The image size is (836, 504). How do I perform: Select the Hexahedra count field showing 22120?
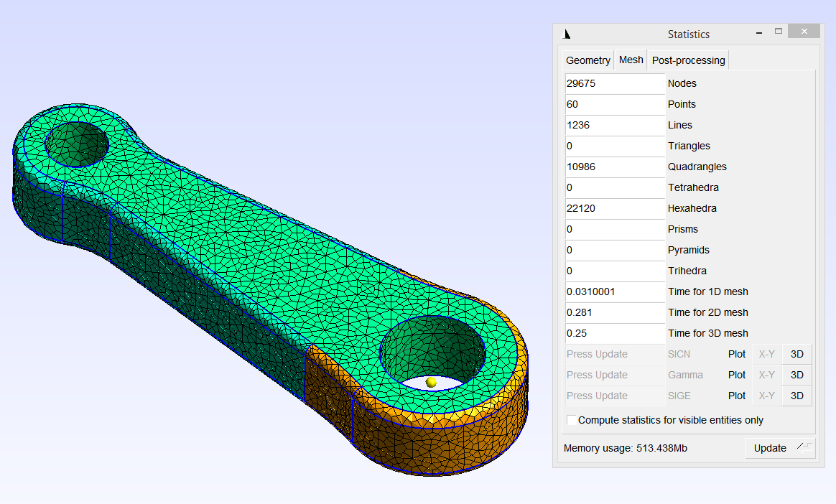click(614, 208)
